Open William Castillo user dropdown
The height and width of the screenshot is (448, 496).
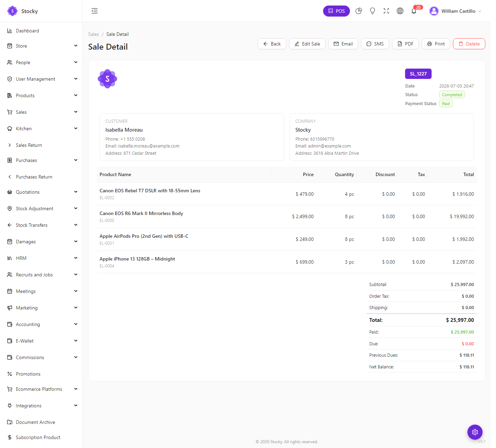pyautogui.click(x=455, y=11)
